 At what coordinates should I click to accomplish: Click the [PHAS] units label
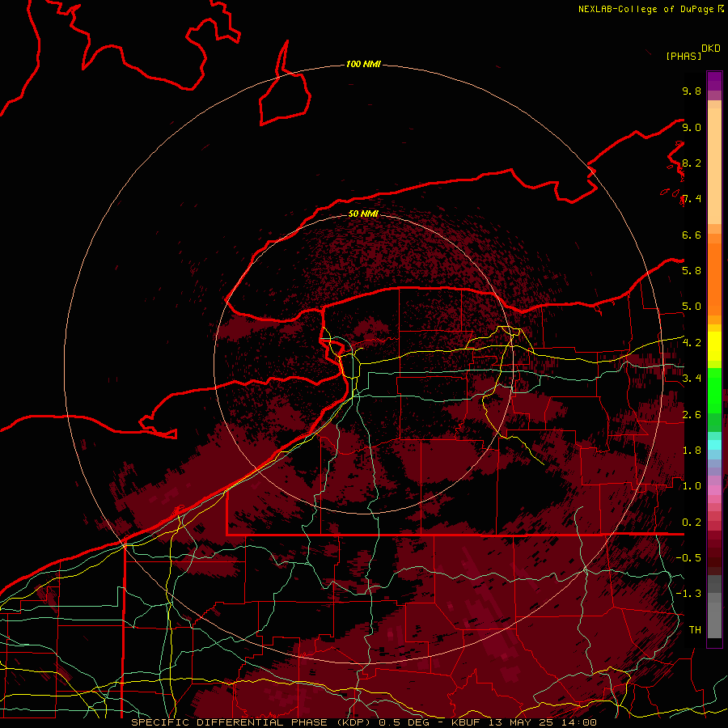coord(684,57)
